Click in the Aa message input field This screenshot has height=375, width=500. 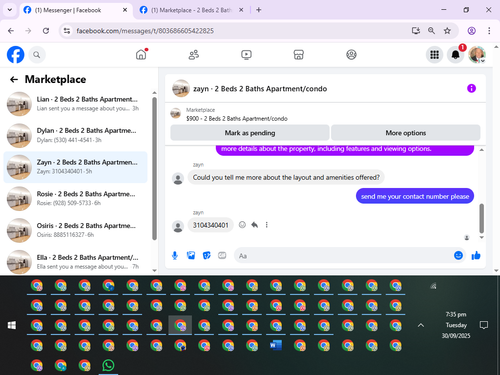coord(343,256)
